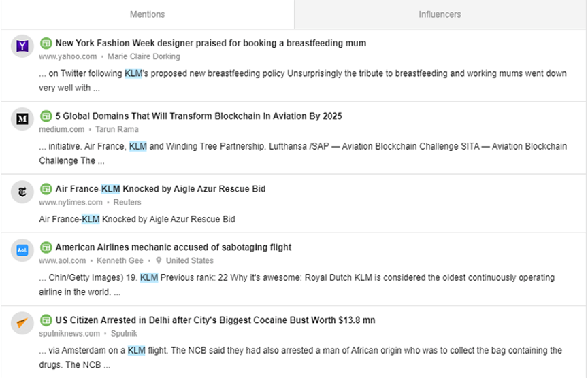This screenshot has height=378, width=588.
Task: Click green news icon beside Fashion Week headline
Action: tap(46, 43)
